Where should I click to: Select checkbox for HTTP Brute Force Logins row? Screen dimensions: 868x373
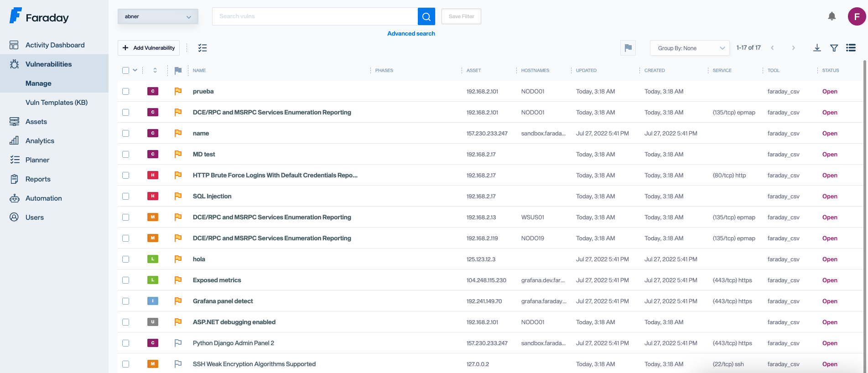click(x=125, y=175)
